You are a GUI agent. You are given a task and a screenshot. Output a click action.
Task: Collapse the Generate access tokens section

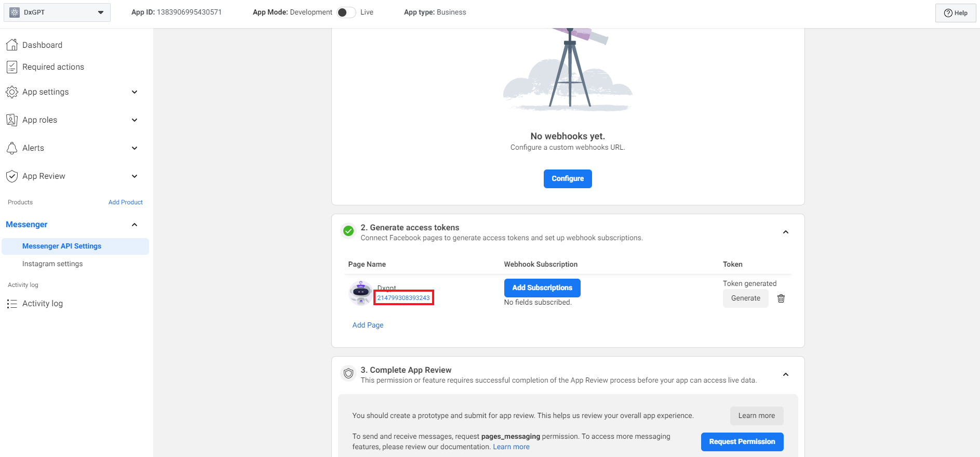click(785, 232)
